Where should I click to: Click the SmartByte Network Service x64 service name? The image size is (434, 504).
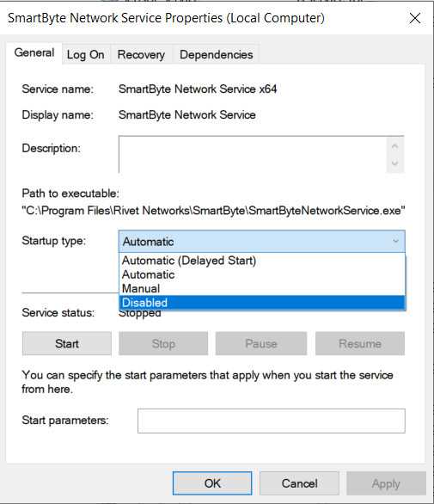coord(198,89)
